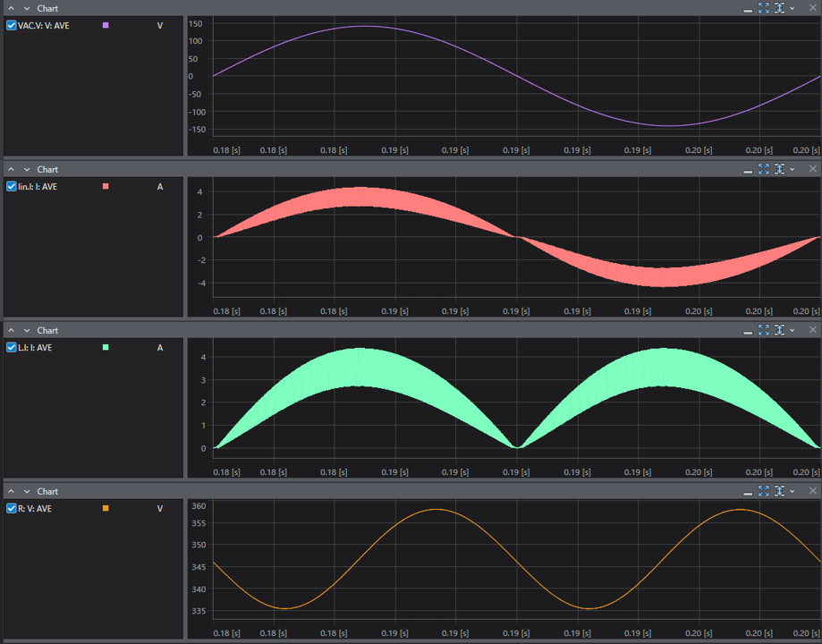
Task: Click vertical autoscale icon on L.I chart
Action: [x=779, y=330]
